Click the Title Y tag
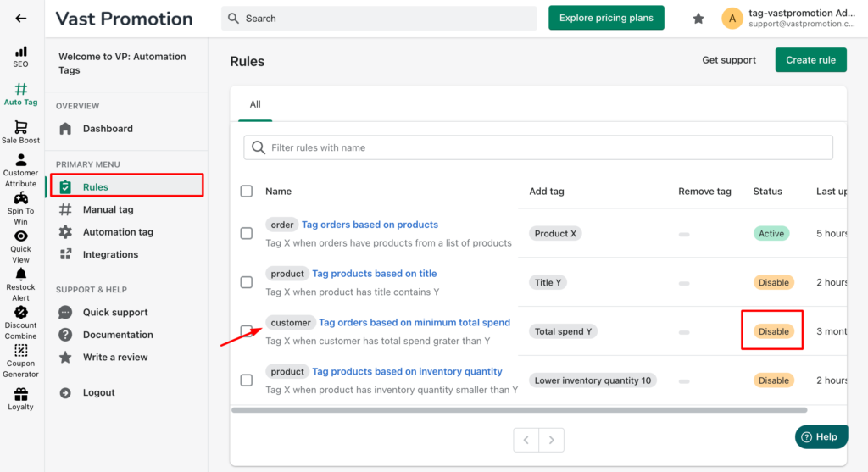The width and height of the screenshot is (868, 472). click(x=548, y=282)
